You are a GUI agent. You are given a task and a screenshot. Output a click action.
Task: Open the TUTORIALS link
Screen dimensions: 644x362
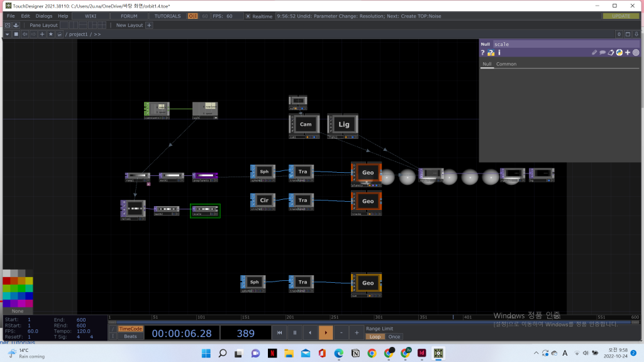tap(167, 16)
